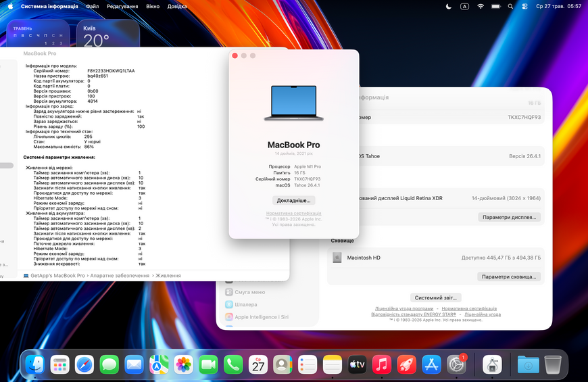The height and width of the screenshot is (382, 588).
Task: Open the Довідка menu
Action: [177, 6]
